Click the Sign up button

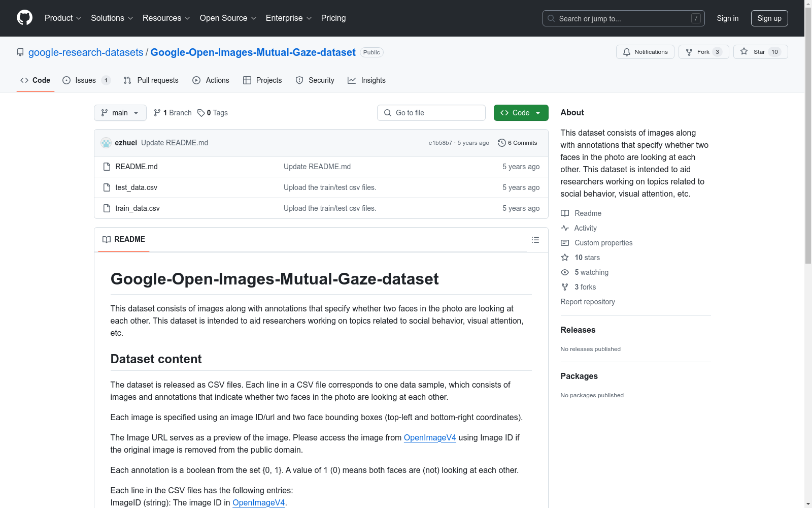pos(769,18)
